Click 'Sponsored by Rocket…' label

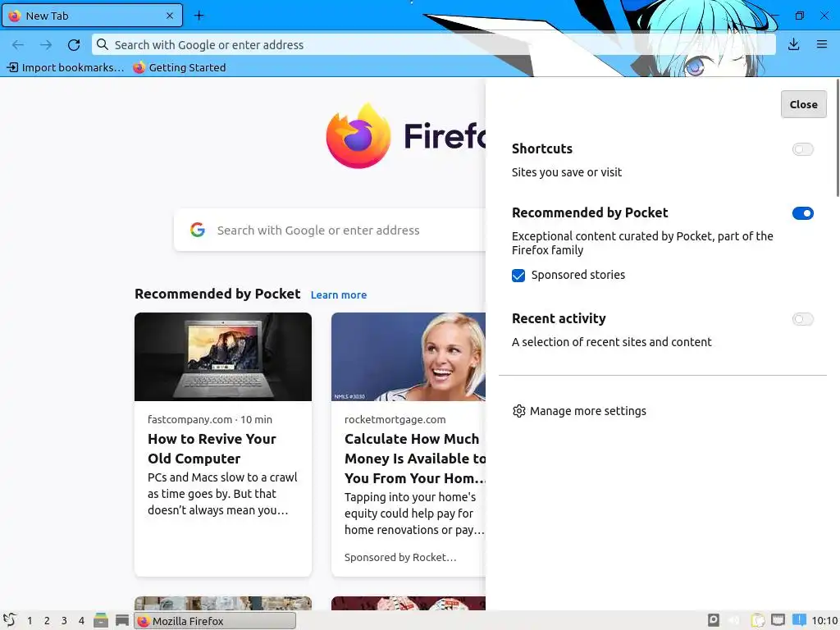pos(400,557)
